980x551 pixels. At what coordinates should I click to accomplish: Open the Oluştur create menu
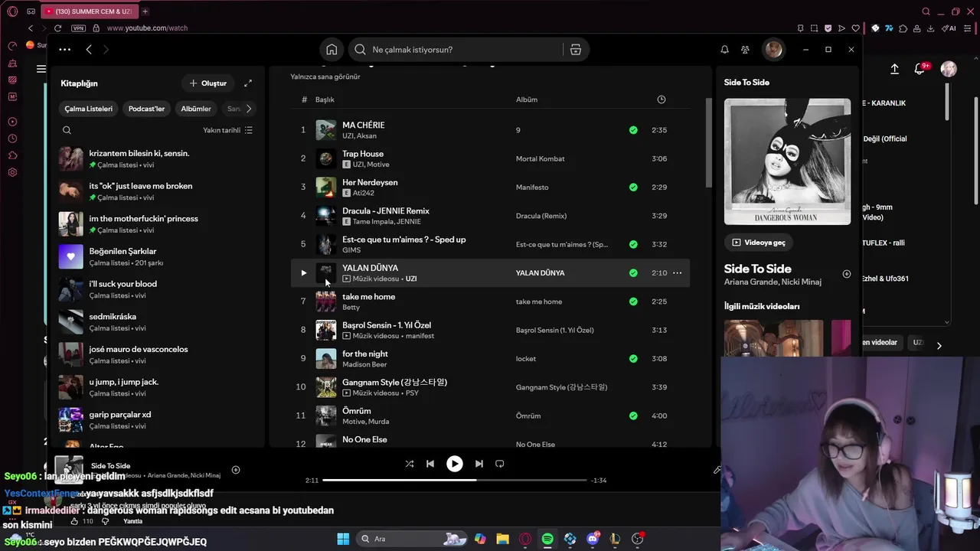(207, 83)
